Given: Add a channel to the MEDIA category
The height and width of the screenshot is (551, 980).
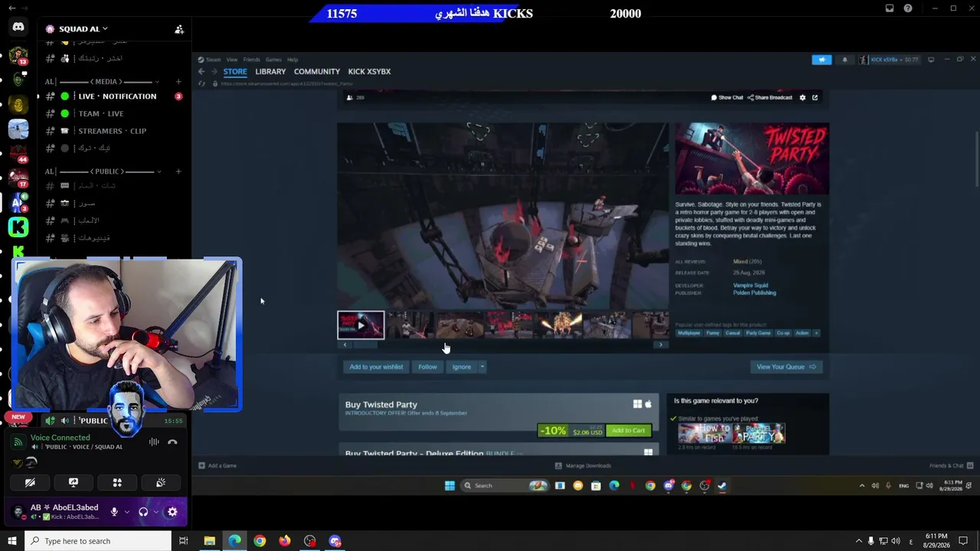Looking at the screenshot, I should pos(178,82).
